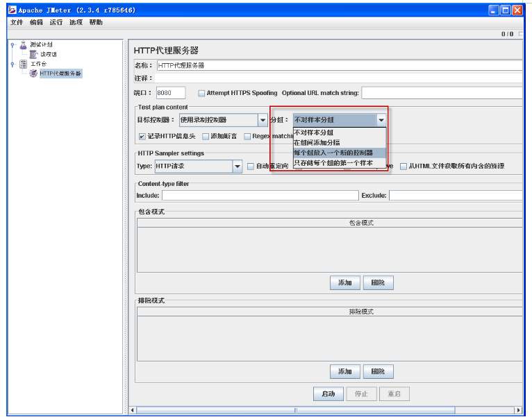Click the Optional URL match string field
The width and height of the screenshot is (532, 417).
click(442, 93)
